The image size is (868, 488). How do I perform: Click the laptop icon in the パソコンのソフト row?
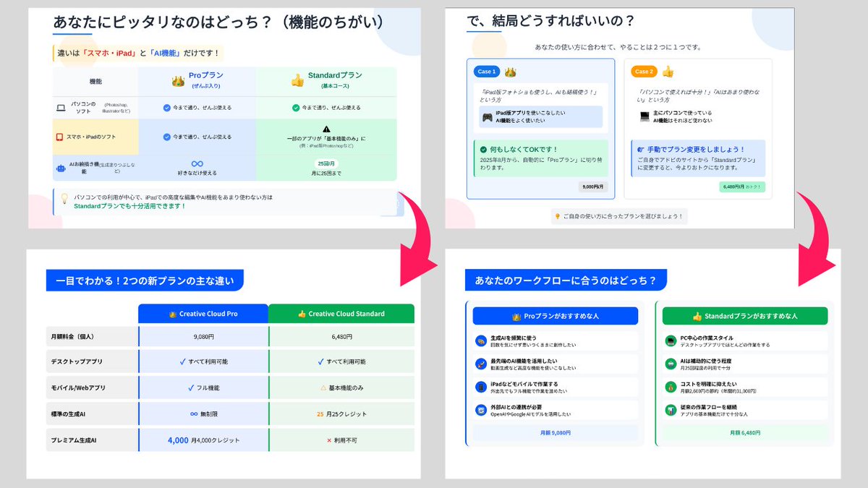[61, 107]
